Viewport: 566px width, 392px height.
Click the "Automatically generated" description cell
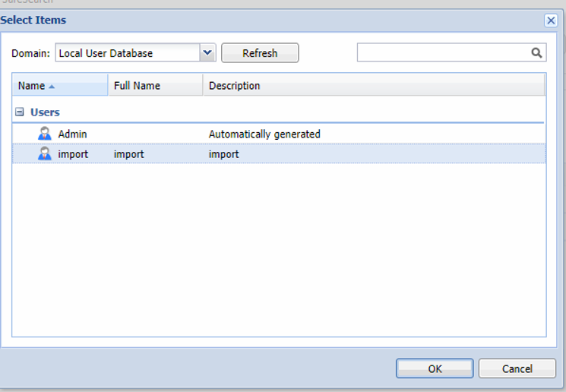click(x=264, y=134)
